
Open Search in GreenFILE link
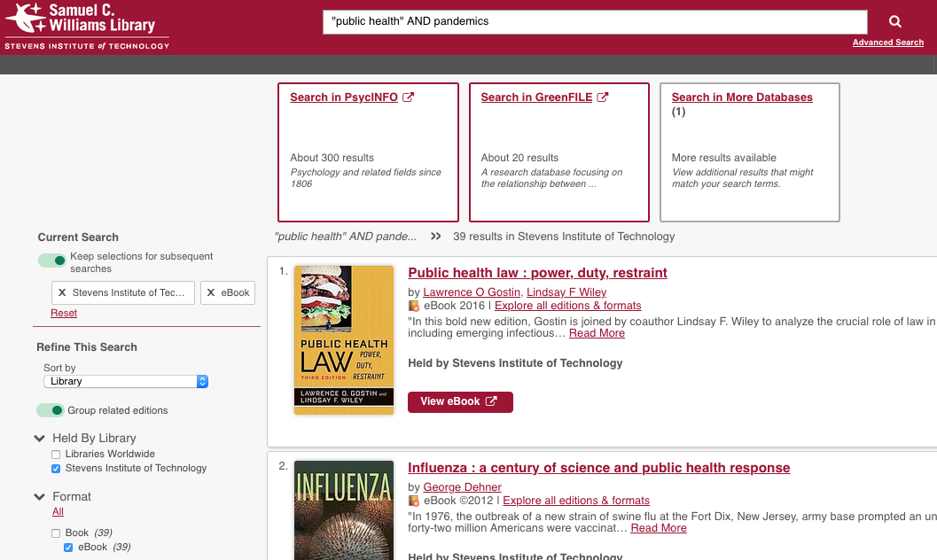(536, 97)
